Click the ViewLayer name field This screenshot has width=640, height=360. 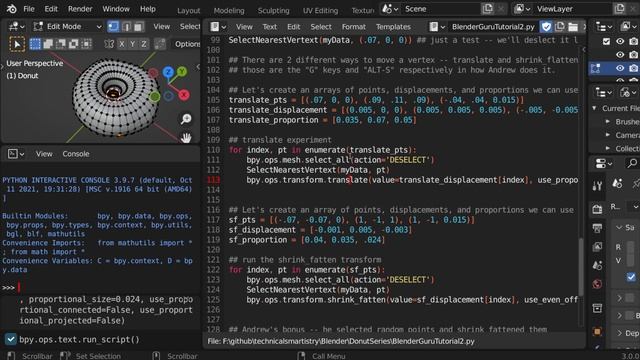[x=572, y=9]
